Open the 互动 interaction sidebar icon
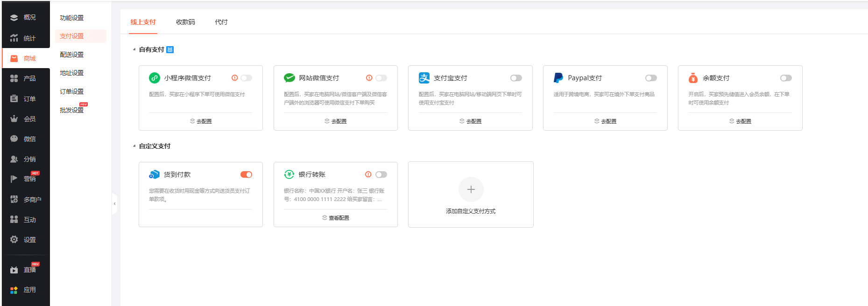The height and width of the screenshot is (306, 868). tap(14, 220)
